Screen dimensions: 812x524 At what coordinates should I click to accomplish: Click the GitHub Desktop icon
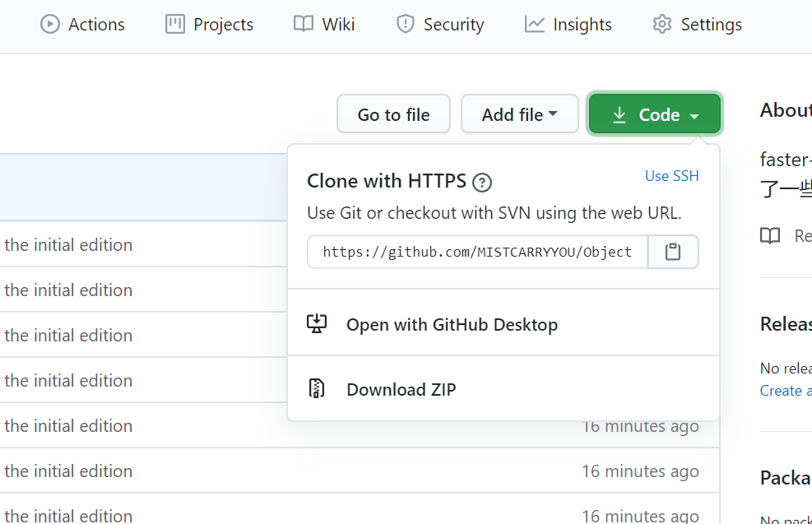point(317,324)
